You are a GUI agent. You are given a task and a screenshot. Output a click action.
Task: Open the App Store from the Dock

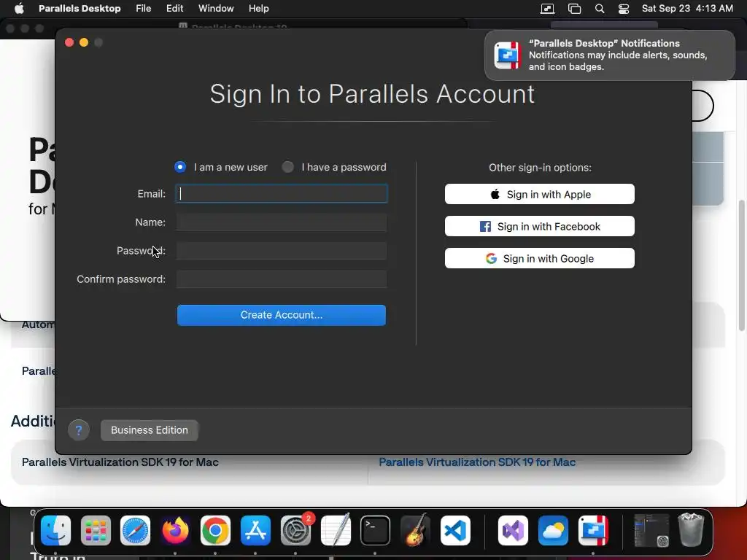(x=255, y=531)
